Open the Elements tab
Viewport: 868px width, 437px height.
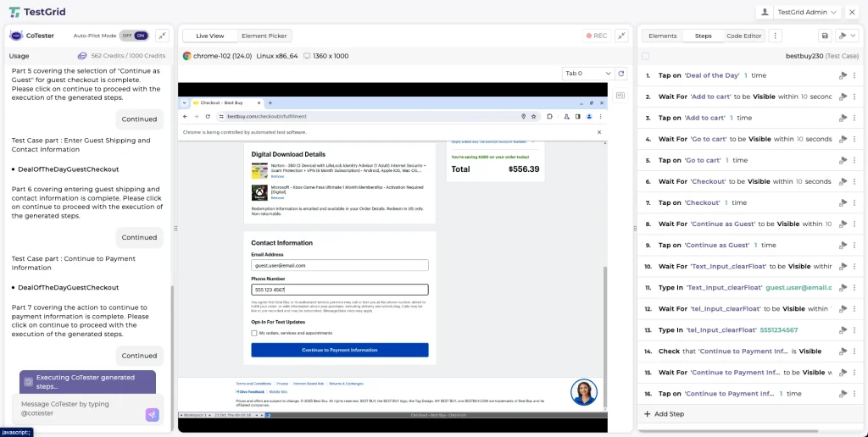663,36
